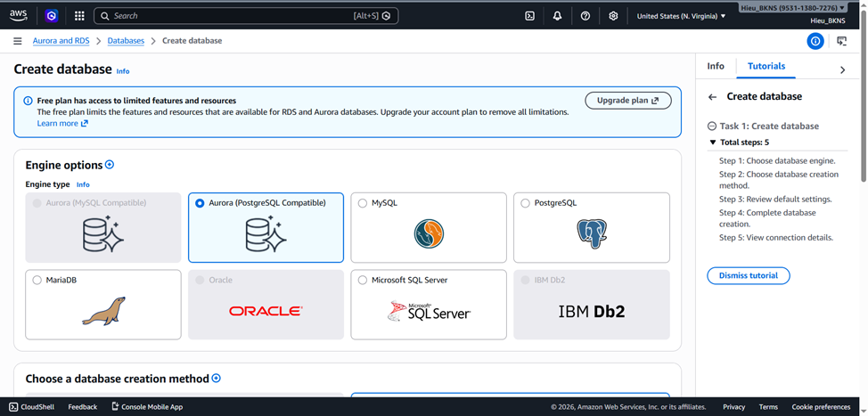Open the AWS home logo
This screenshot has height=416, width=868.
(x=18, y=15)
